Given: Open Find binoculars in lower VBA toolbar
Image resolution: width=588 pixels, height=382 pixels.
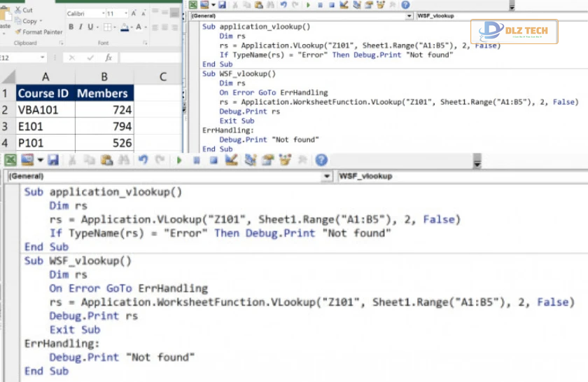Looking at the screenshot, I should [x=124, y=161].
